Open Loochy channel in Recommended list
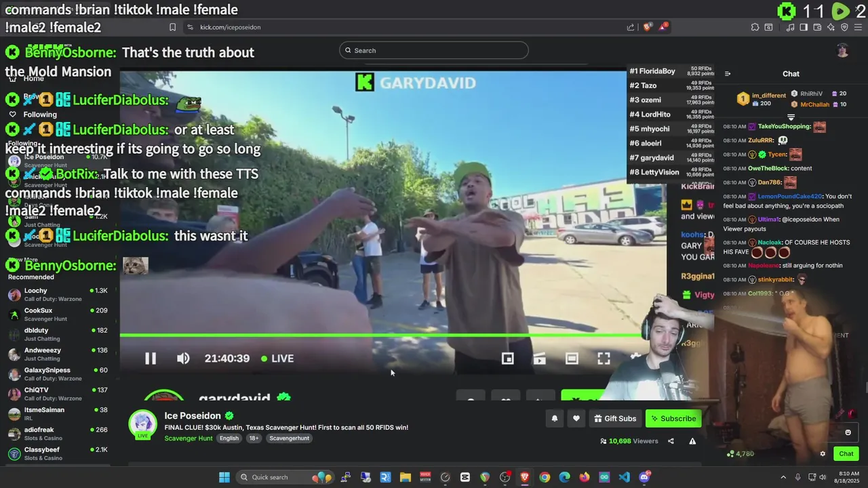Viewport: 868px width, 488px height. [58, 295]
